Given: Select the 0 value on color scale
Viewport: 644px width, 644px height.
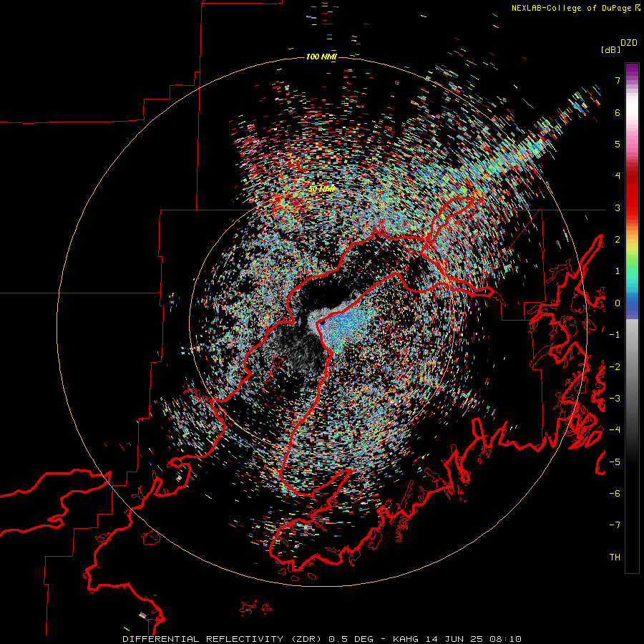Looking at the screenshot, I should tap(618, 303).
